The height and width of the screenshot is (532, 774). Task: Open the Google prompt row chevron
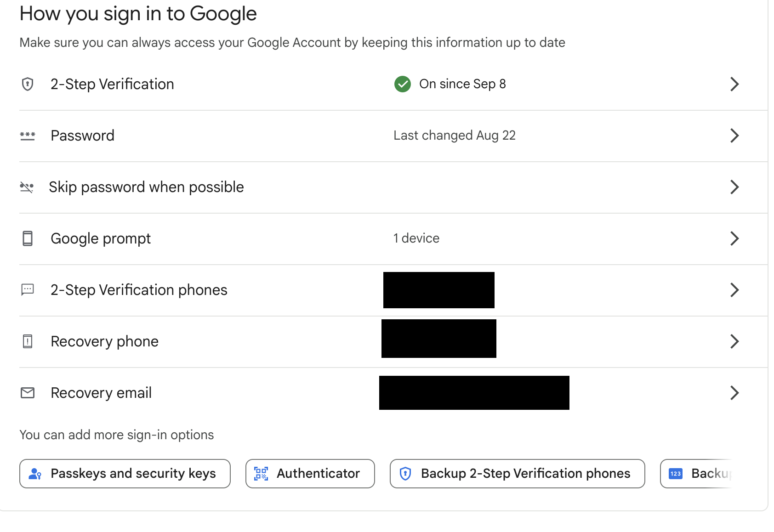(734, 238)
